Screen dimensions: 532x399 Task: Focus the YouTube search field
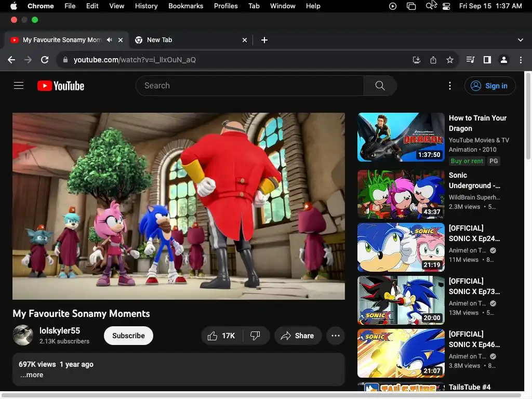click(250, 86)
